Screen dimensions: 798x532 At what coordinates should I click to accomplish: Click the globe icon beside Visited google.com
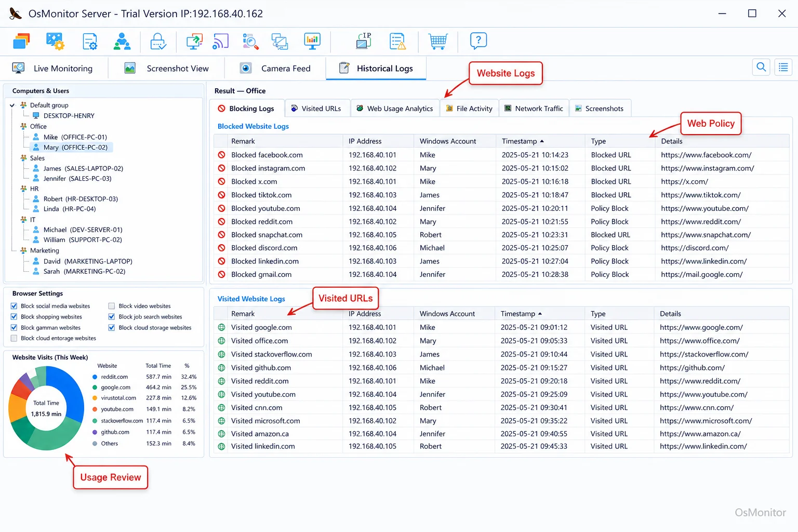pos(221,327)
